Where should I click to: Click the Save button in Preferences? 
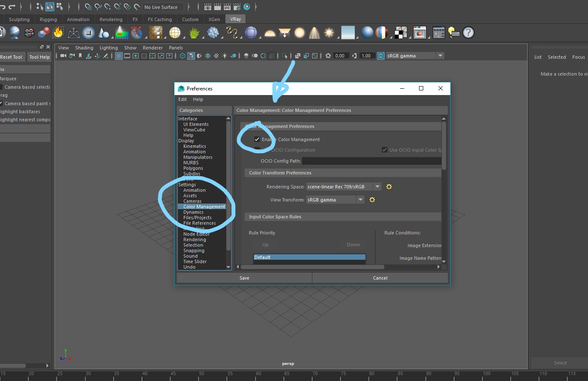(x=244, y=278)
